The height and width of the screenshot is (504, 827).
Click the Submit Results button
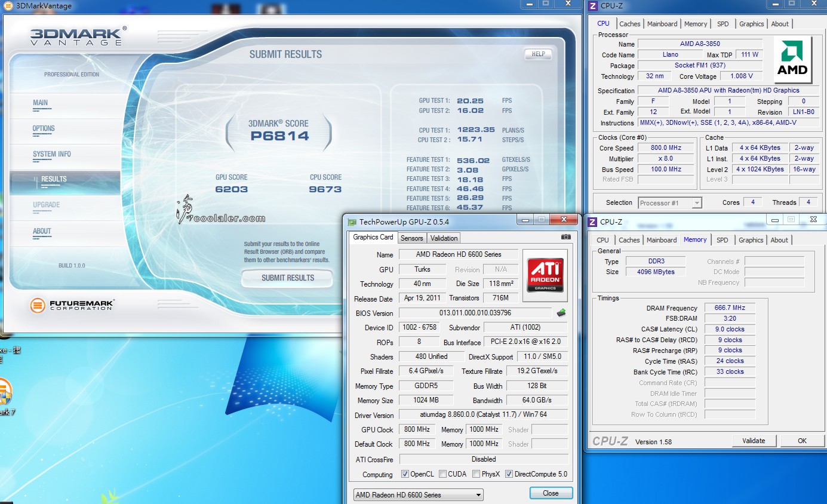[x=287, y=278]
